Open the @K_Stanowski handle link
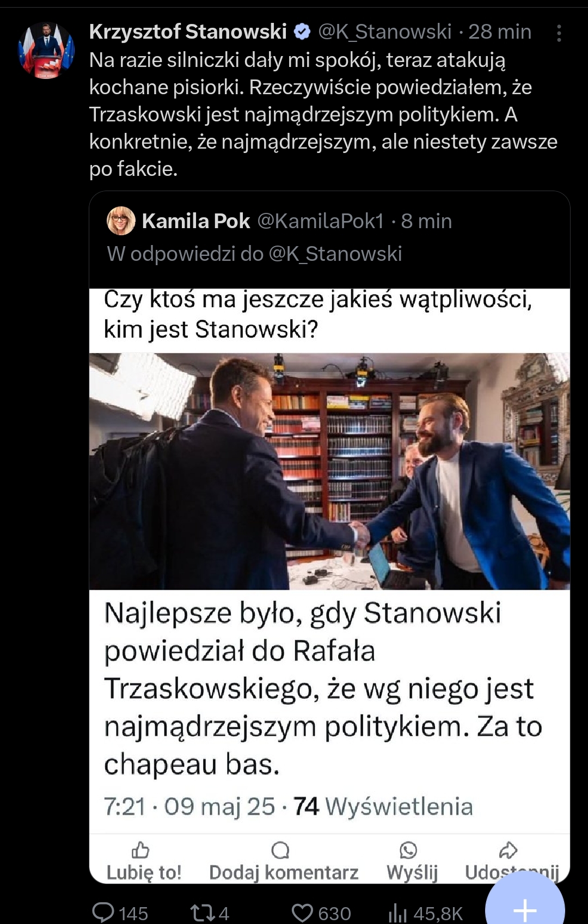 tap(384, 32)
